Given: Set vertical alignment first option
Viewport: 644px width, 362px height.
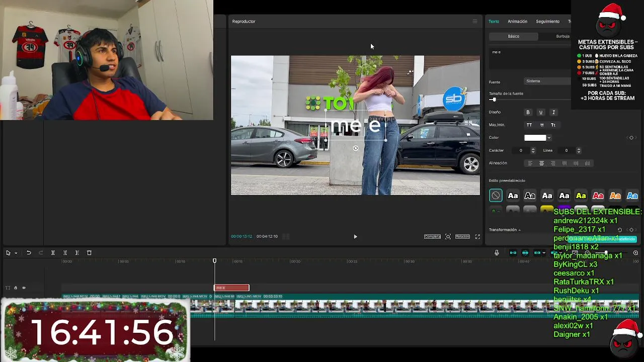Looking at the screenshot, I should click(565, 163).
